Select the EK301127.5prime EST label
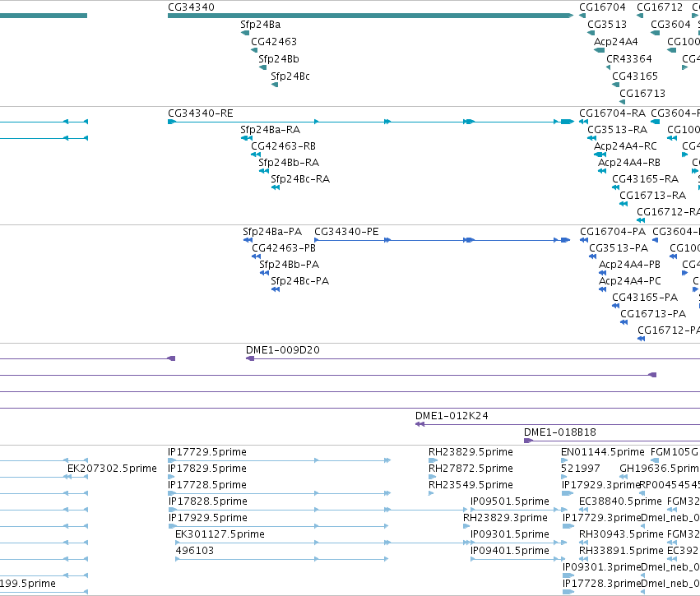This screenshot has height=596, width=700. click(x=220, y=535)
